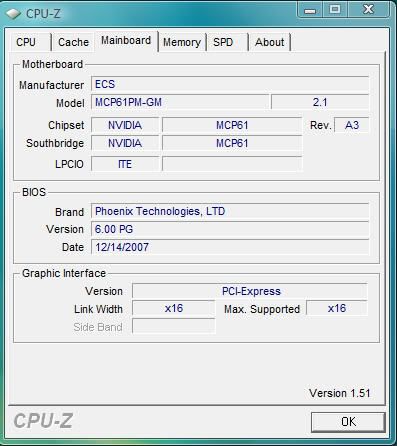Viewport: 397px width, 446px height.
Task: Click the CPU-Z title bar app icon
Action: coord(14,14)
